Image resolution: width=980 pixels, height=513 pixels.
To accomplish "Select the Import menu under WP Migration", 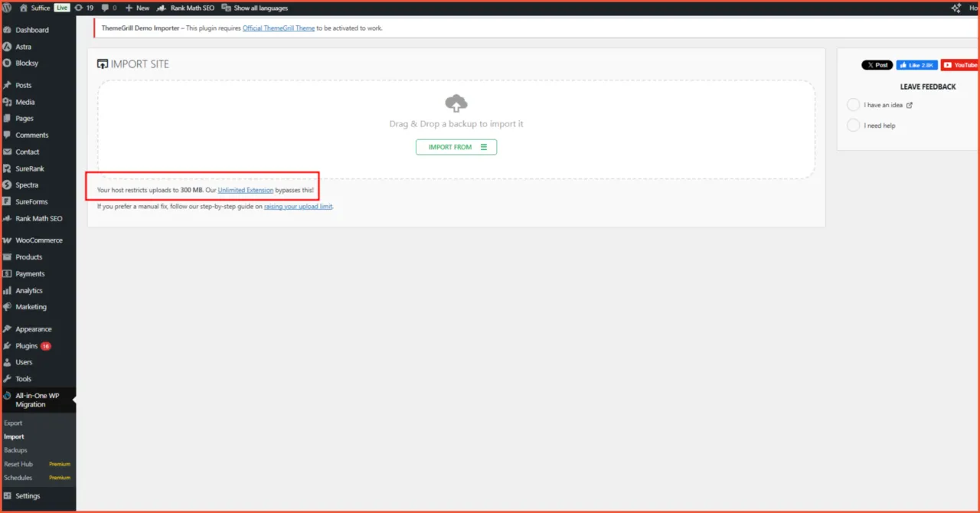I will (x=14, y=436).
